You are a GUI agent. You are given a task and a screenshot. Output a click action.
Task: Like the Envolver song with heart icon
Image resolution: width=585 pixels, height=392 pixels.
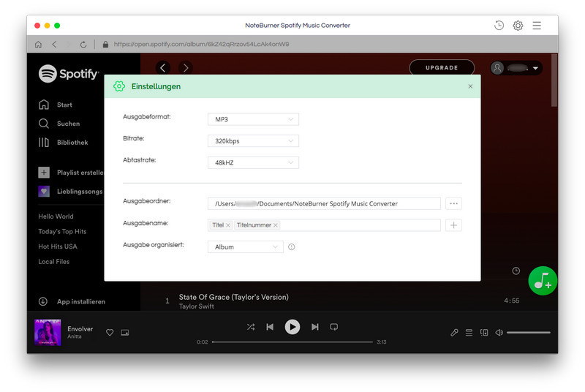(110, 332)
